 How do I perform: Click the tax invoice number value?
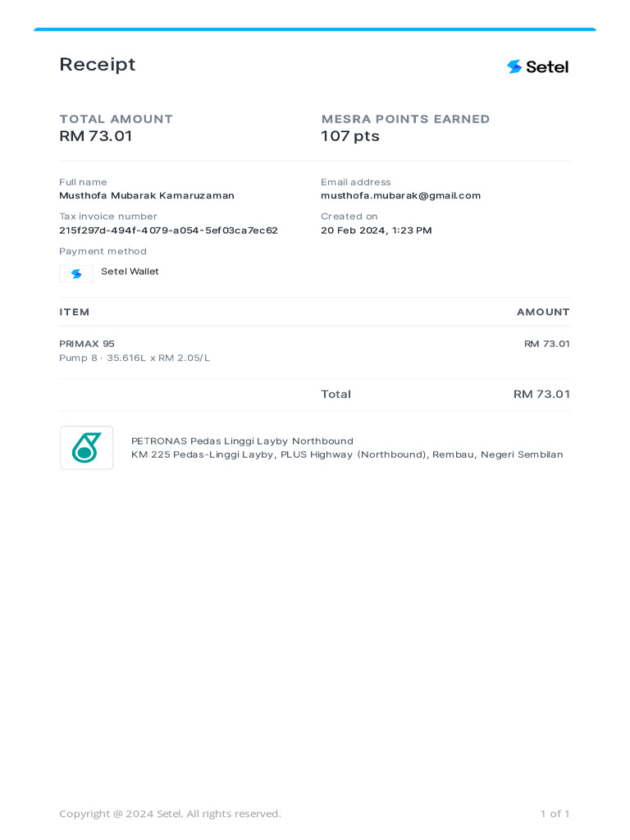[x=168, y=231]
